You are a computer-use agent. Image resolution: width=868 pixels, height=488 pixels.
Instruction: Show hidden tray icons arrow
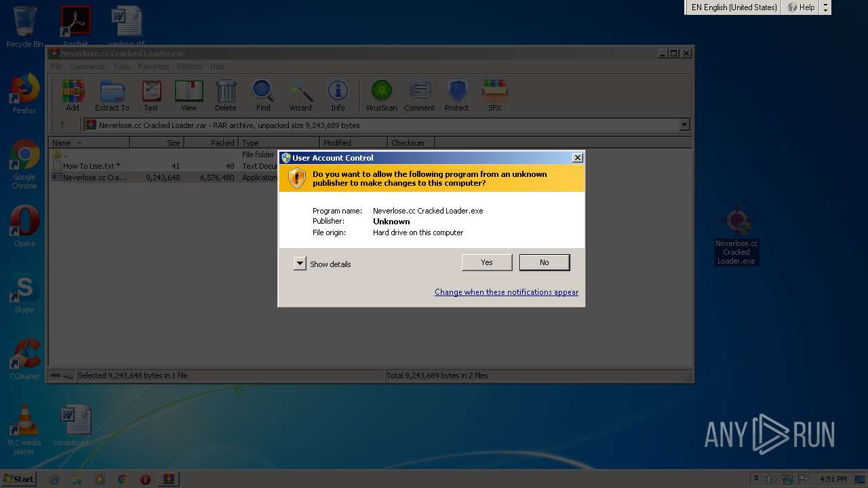coord(757,479)
